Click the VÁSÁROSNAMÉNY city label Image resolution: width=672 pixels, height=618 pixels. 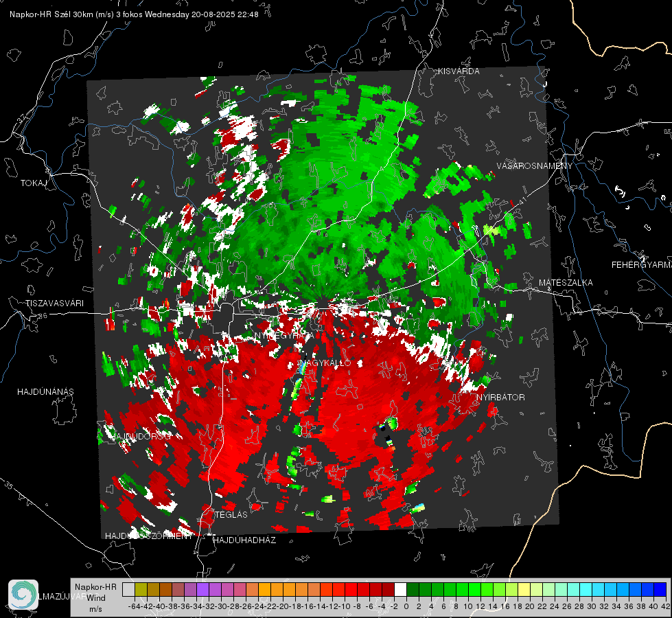[x=535, y=166]
